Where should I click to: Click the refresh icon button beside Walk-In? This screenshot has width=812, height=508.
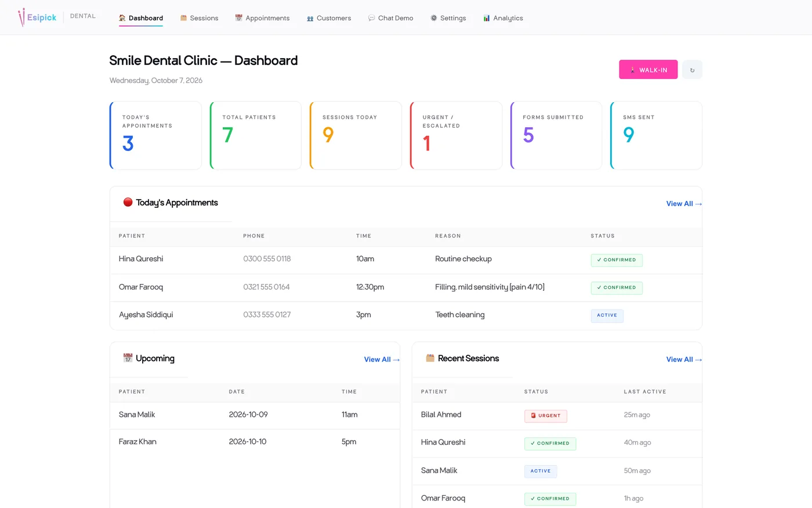(692, 70)
